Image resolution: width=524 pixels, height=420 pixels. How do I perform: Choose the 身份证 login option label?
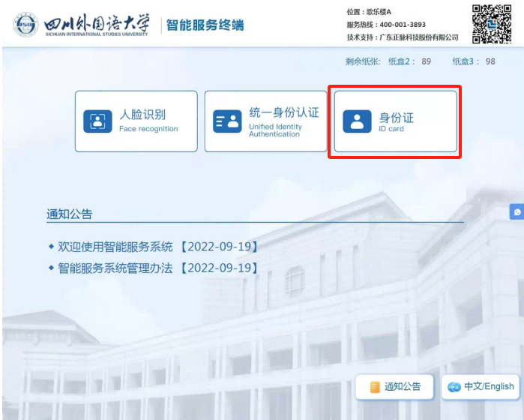[x=396, y=117]
